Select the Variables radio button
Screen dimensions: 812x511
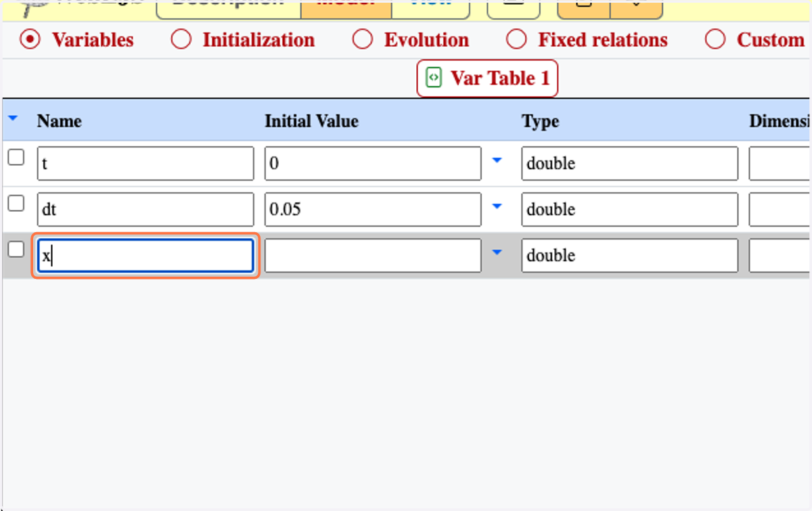tap(29, 40)
